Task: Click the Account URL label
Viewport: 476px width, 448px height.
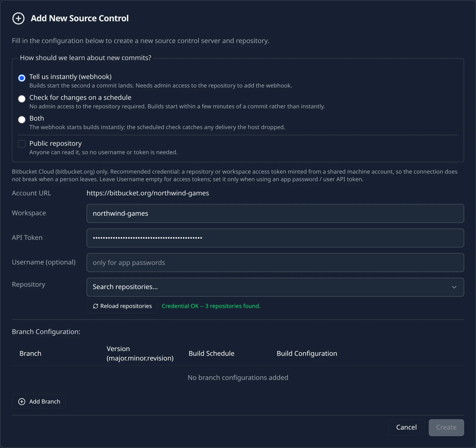Action: tap(32, 193)
